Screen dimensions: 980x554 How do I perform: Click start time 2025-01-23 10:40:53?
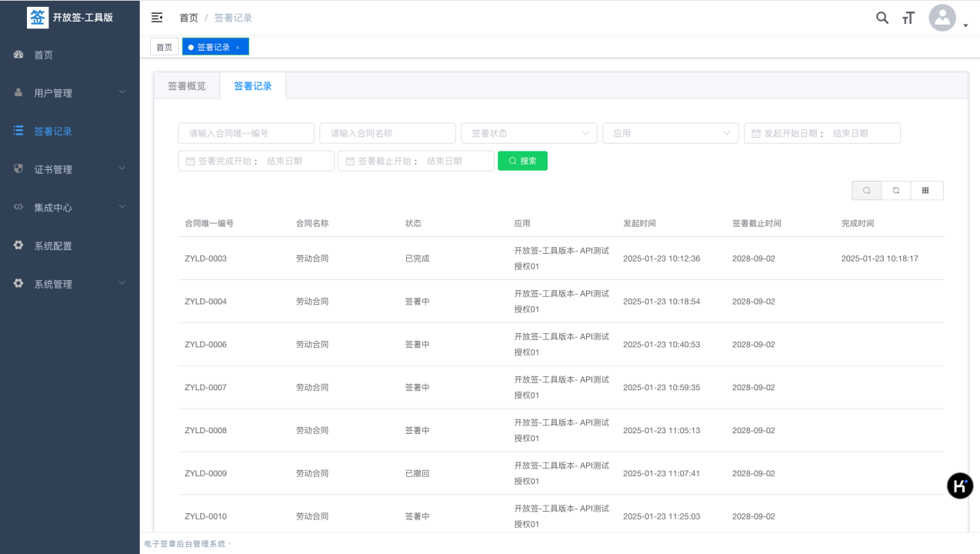pos(662,345)
